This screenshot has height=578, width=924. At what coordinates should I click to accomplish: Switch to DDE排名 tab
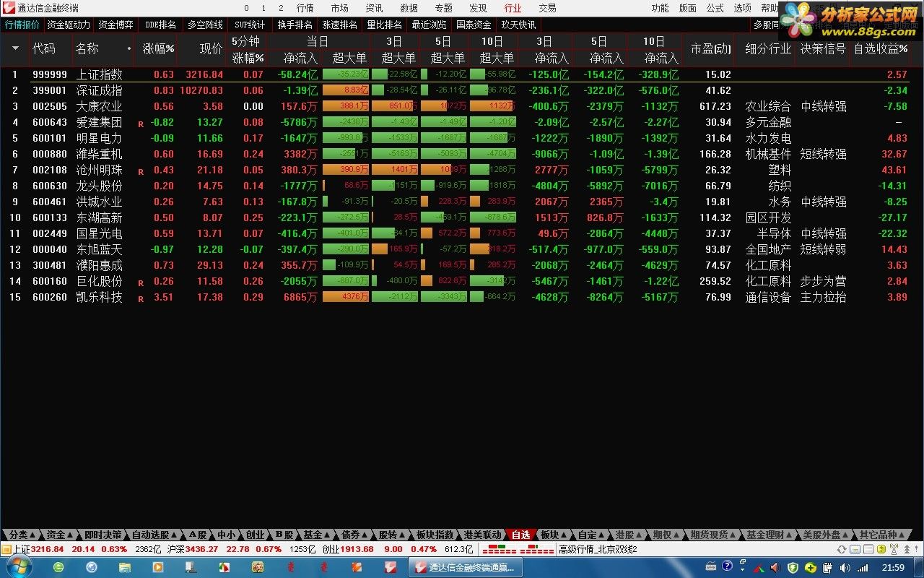160,25
